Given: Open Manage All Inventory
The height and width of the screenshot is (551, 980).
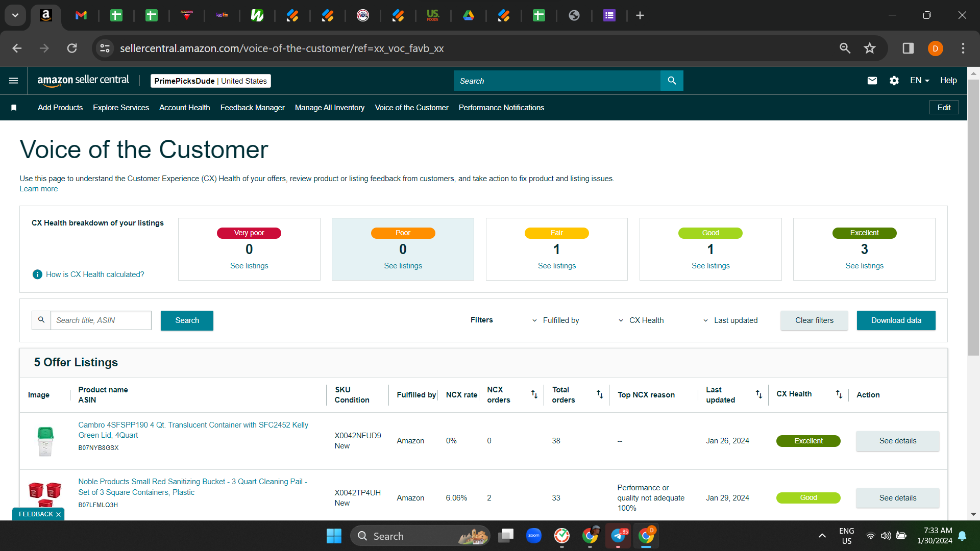Looking at the screenshot, I should (330, 108).
